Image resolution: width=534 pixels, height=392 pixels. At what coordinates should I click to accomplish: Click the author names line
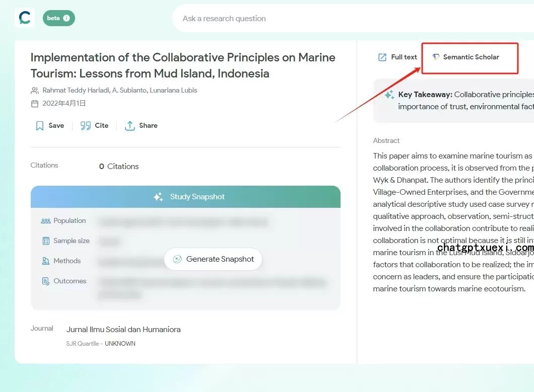(120, 90)
